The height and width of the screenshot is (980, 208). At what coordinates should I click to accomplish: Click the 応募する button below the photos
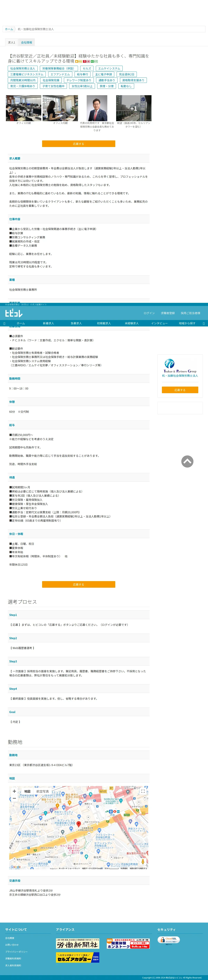coord(78,144)
